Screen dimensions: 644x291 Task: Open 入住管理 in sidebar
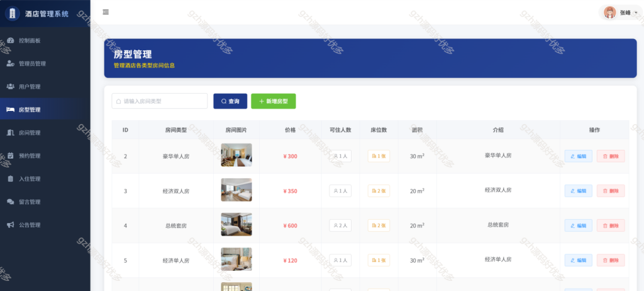tap(45, 179)
